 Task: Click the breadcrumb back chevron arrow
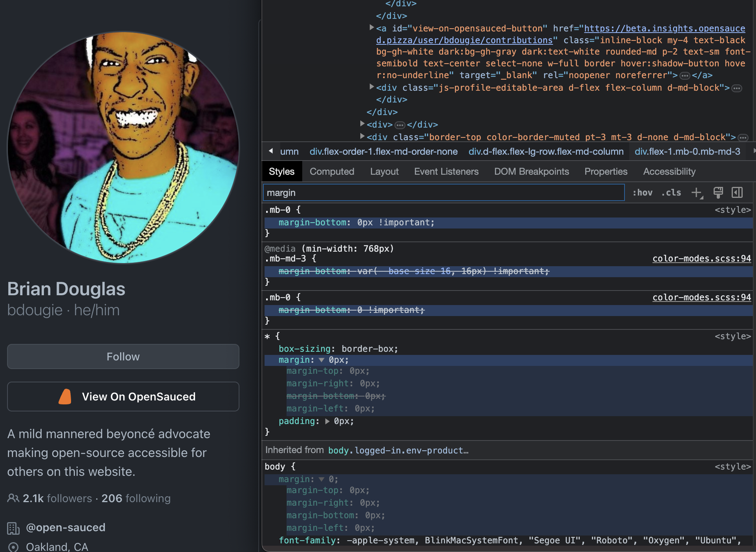coord(270,151)
